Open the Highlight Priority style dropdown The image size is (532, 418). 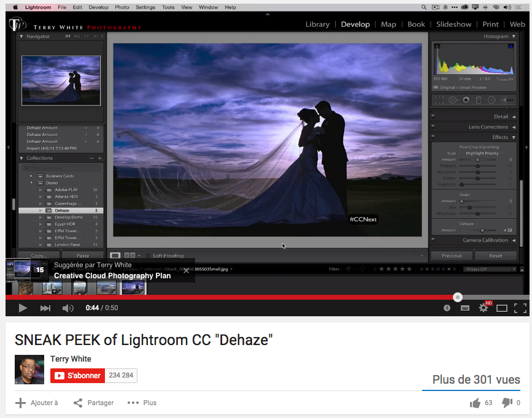coord(484,153)
